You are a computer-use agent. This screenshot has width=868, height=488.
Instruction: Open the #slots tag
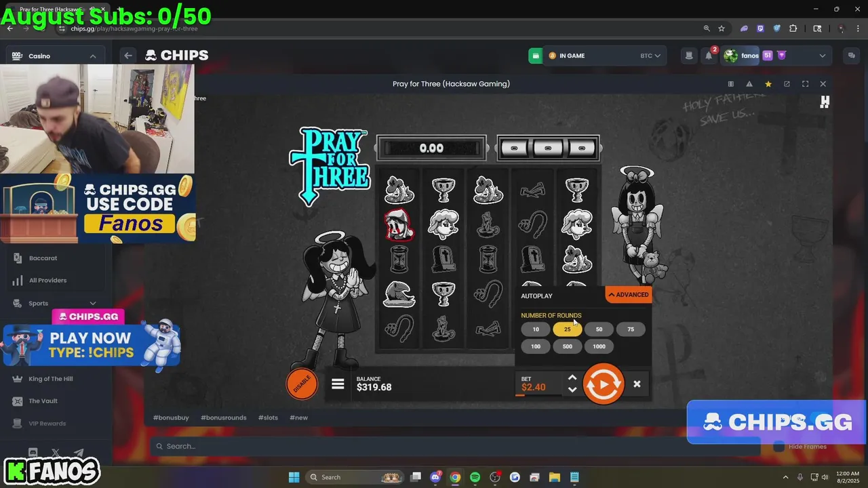[268, 418]
